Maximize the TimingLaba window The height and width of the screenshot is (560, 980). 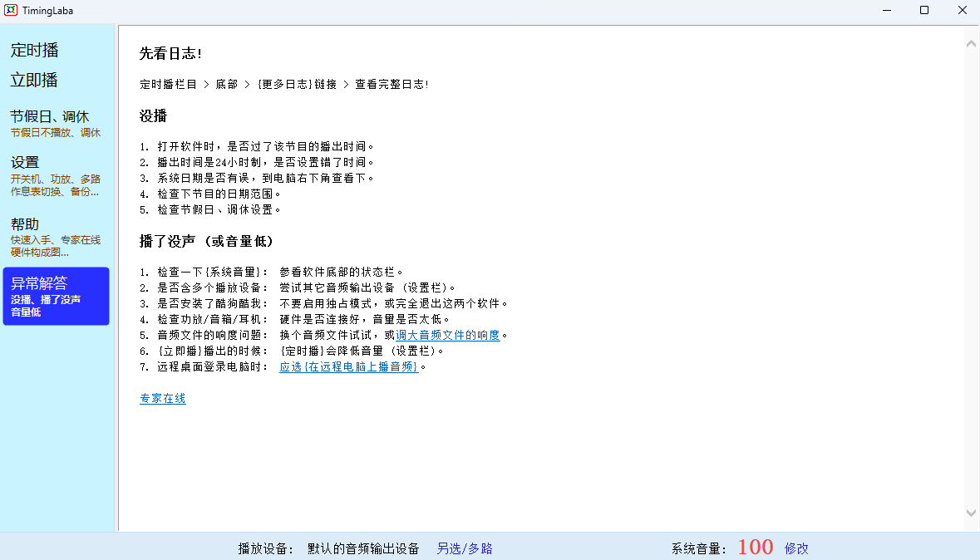[924, 11]
